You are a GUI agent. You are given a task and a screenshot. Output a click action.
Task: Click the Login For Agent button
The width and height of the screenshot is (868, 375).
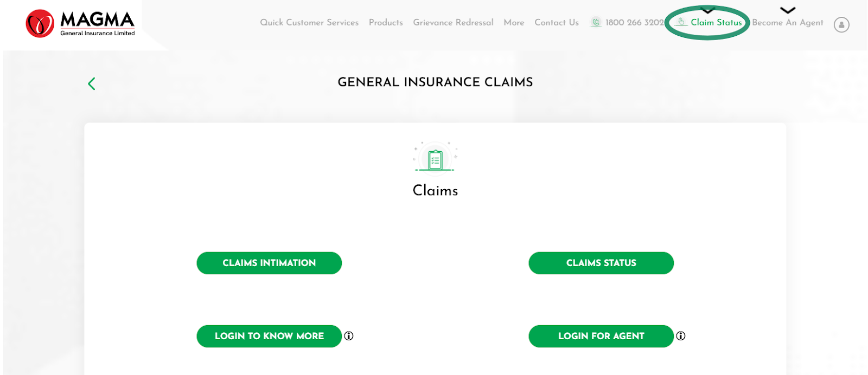pyautogui.click(x=601, y=336)
